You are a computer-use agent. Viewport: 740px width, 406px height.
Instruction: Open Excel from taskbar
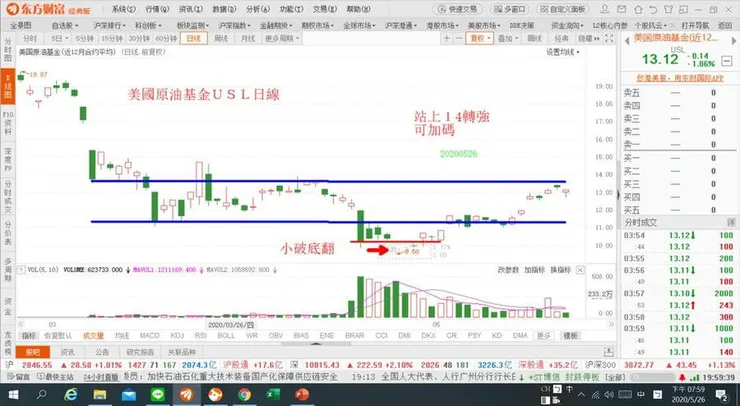(273, 394)
